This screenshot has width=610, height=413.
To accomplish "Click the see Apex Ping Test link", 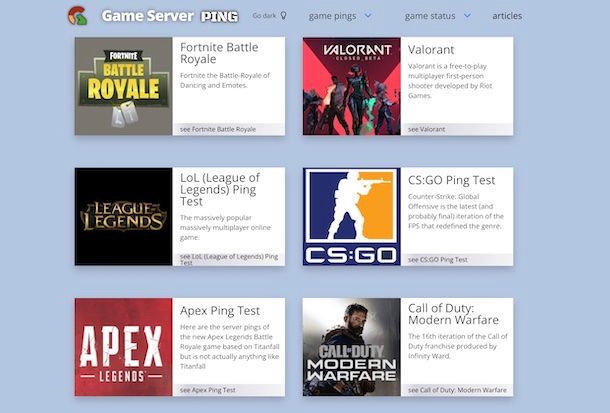I will click(208, 390).
